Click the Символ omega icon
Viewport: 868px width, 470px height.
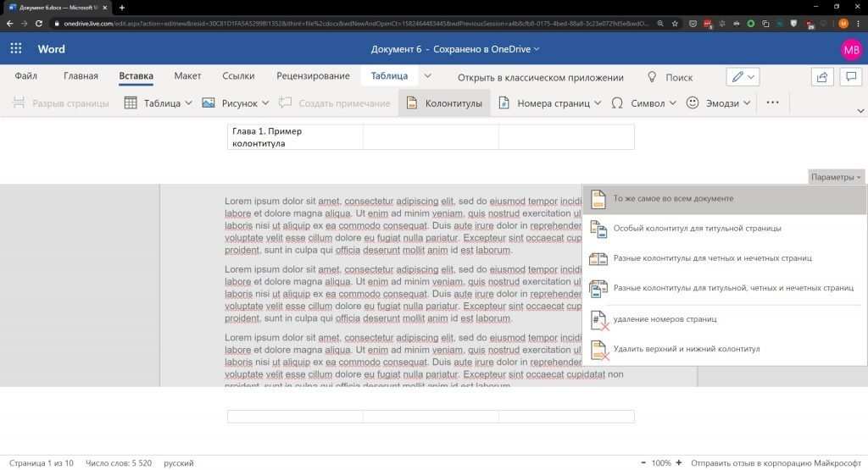pos(617,102)
